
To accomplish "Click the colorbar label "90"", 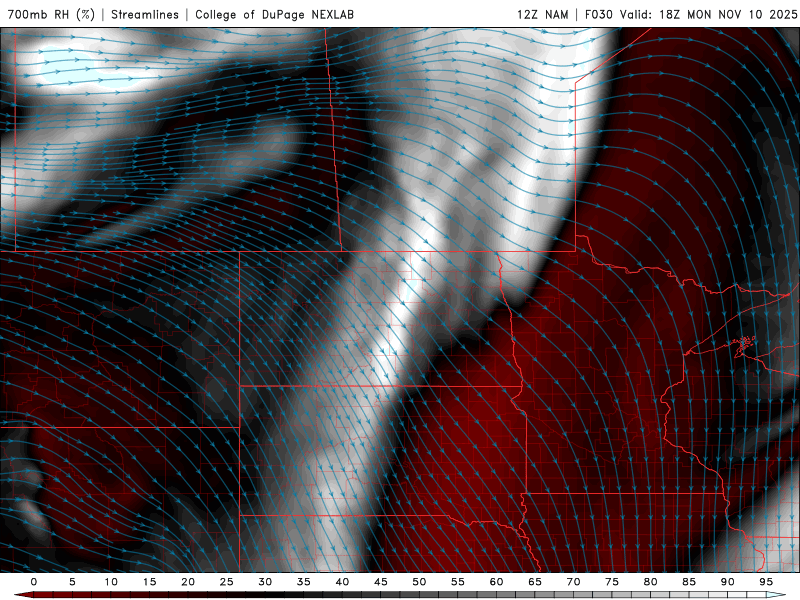I will point(727,582).
